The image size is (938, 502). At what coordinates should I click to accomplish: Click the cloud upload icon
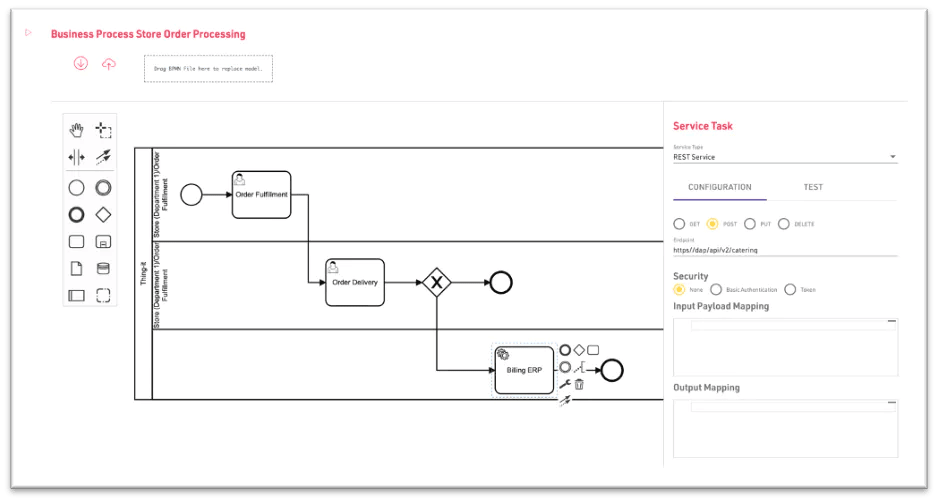(x=108, y=63)
